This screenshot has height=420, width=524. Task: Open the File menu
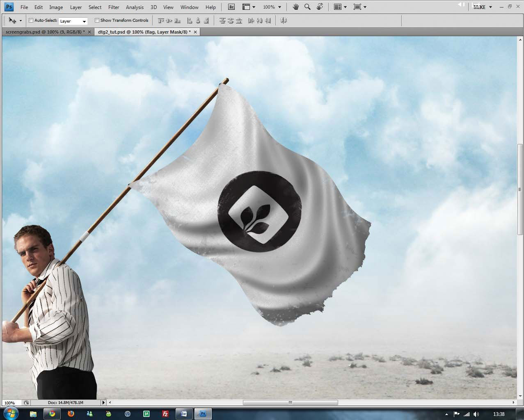pyautogui.click(x=24, y=7)
